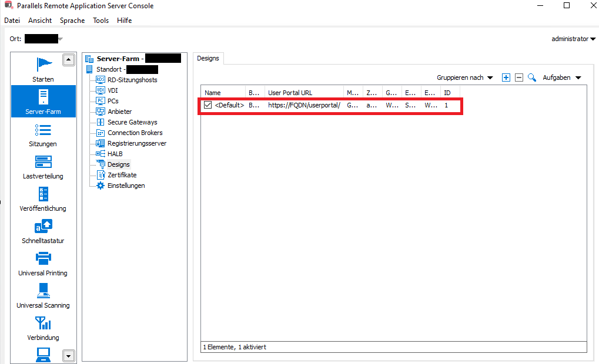
Task: Open the Universal Scanning scanner icon
Action: click(x=43, y=291)
